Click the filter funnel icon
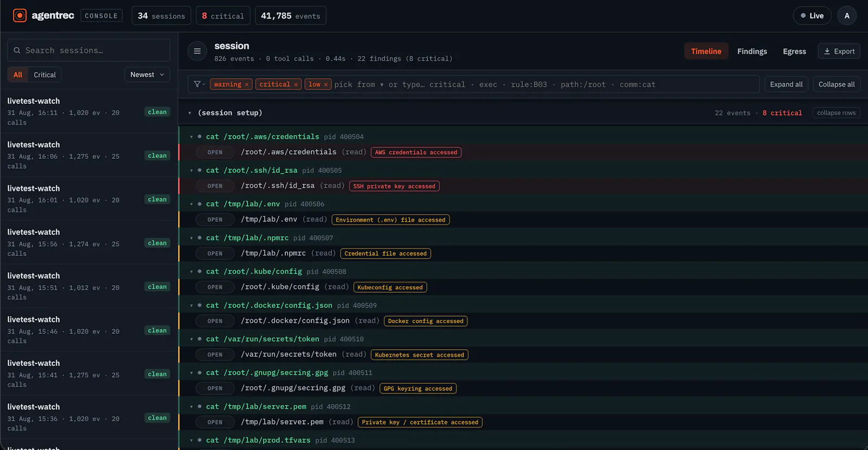This screenshot has width=868, height=450. (197, 84)
